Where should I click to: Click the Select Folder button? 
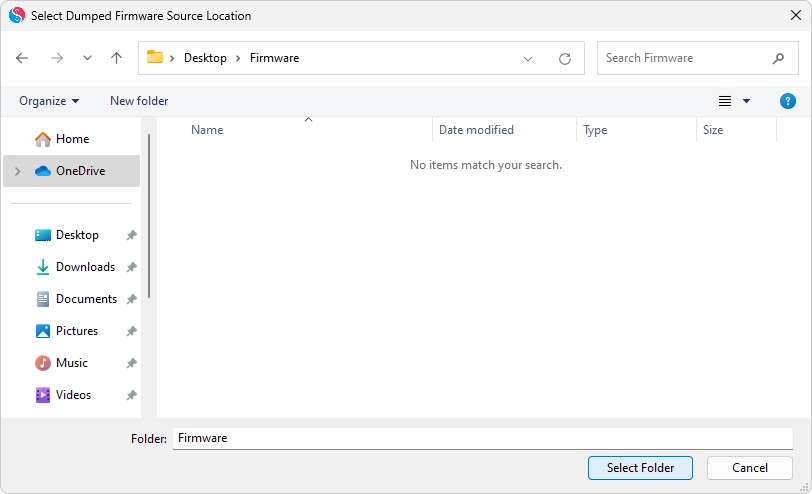click(x=640, y=467)
